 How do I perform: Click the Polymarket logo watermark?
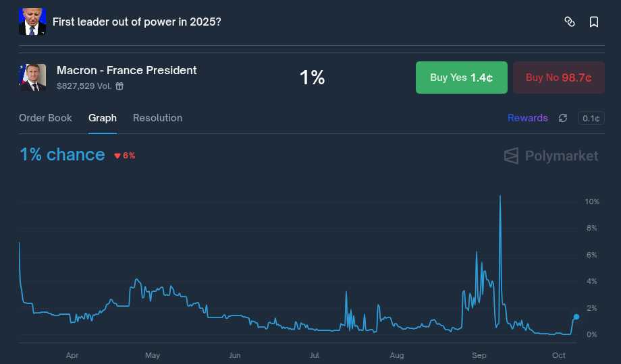[x=551, y=156]
